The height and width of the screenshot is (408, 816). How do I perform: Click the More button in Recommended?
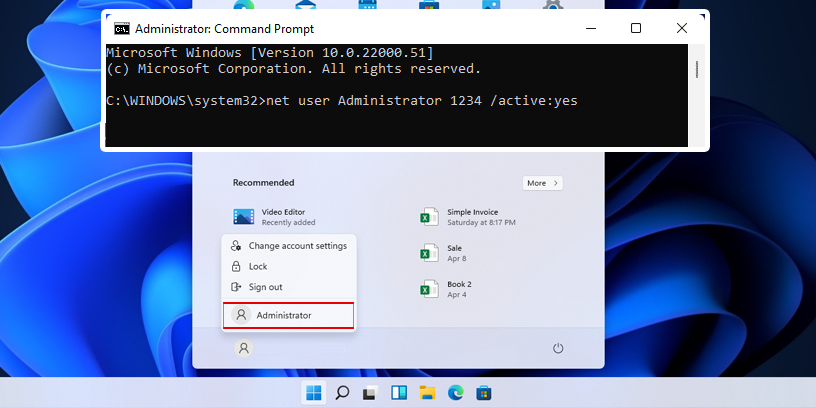point(542,183)
